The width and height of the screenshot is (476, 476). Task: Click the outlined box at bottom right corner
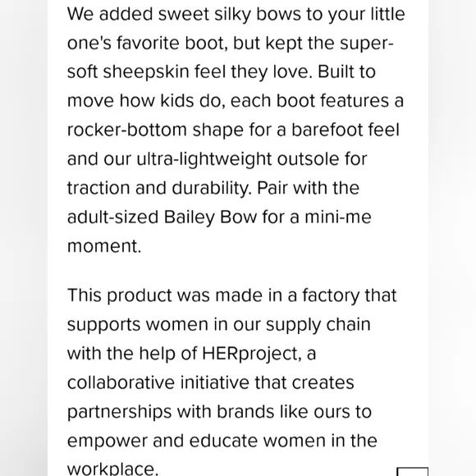(413, 472)
